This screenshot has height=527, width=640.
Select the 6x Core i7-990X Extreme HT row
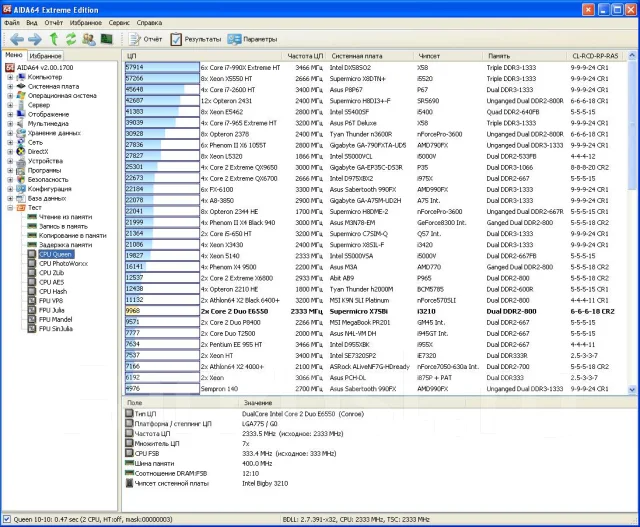[x=374, y=67]
